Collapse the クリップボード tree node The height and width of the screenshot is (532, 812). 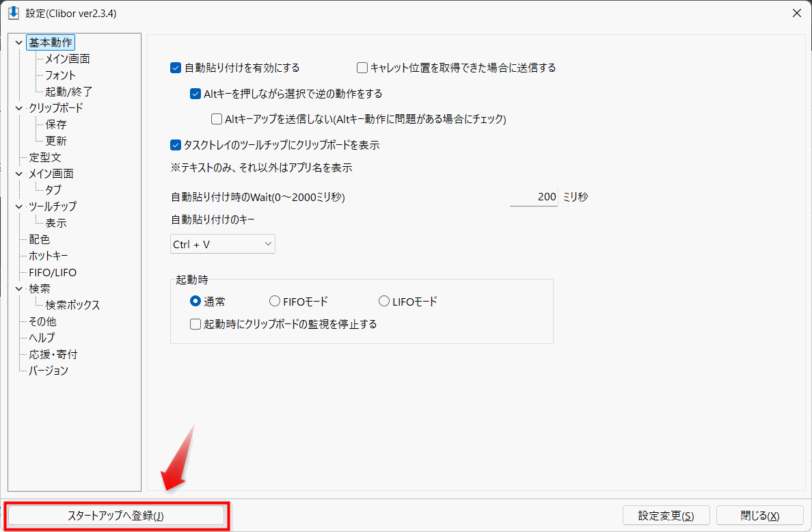pyautogui.click(x=18, y=108)
